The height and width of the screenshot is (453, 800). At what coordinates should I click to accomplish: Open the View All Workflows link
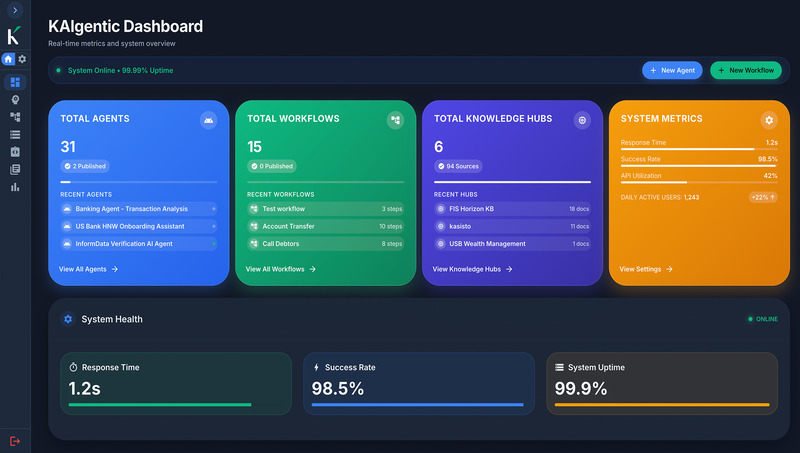(281, 269)
